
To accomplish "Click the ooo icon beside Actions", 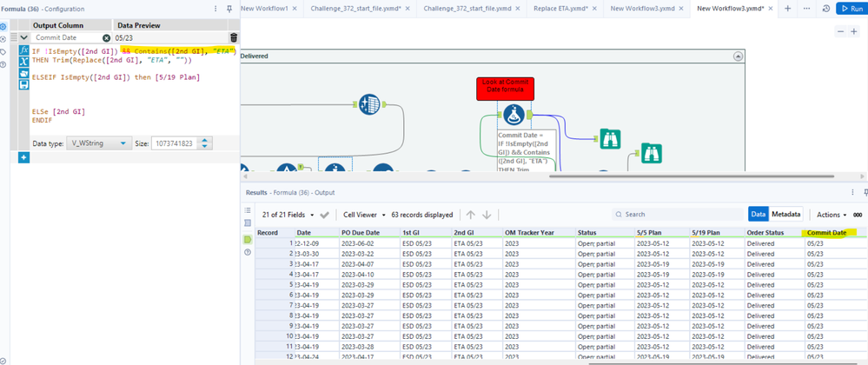I will [x=857, y=215].
